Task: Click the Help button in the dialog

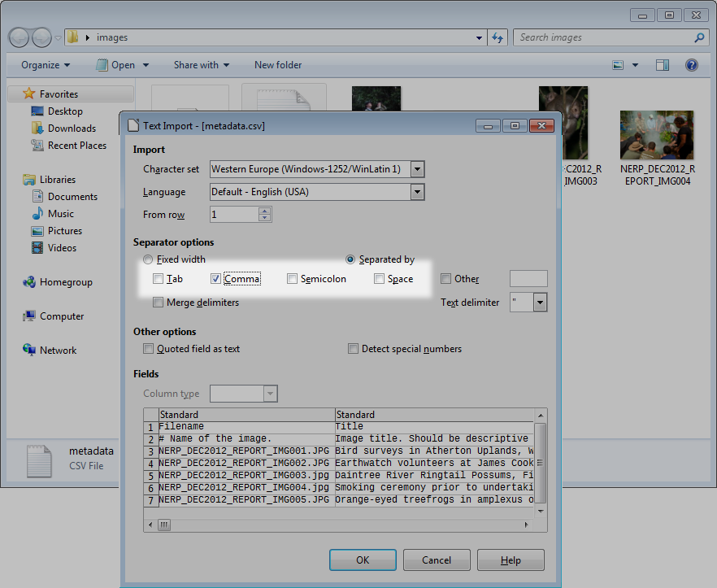Action: pos(511,560)
